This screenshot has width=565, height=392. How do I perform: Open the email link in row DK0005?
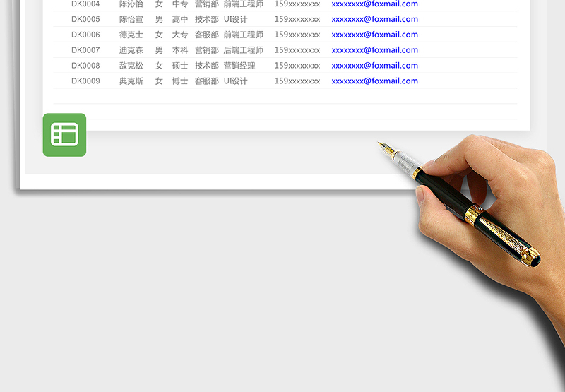coord(375,19)
